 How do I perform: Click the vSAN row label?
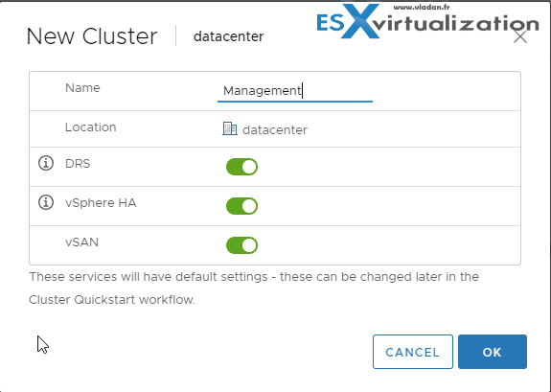(81, 242)
